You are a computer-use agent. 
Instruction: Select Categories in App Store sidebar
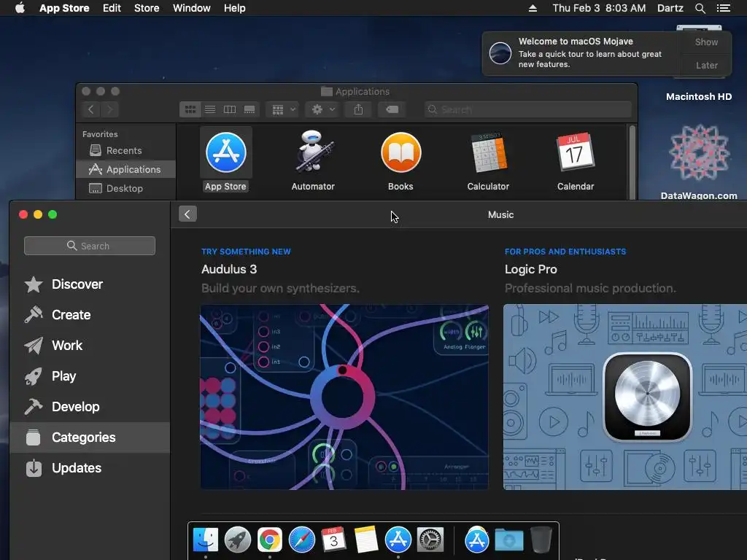[90, 437]
